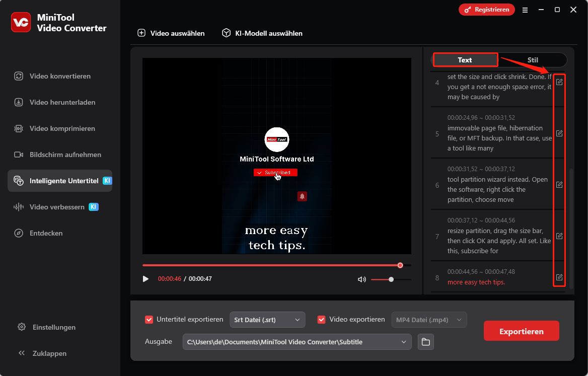Open the Srt Datei (.srt) dropdown
Screen dimensions: 588x376
pyautogui.click(x=267, y=320)
